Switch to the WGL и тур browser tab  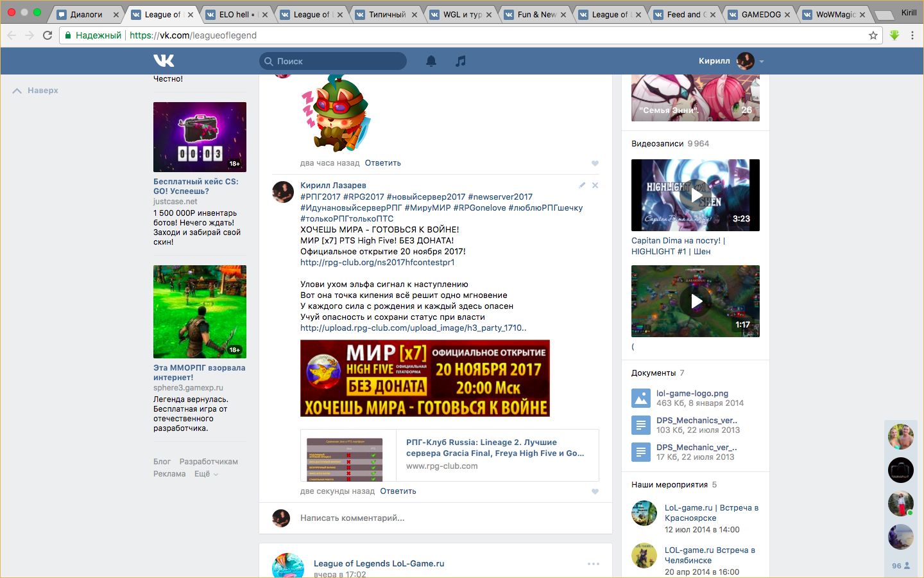[x=462, y=14]
